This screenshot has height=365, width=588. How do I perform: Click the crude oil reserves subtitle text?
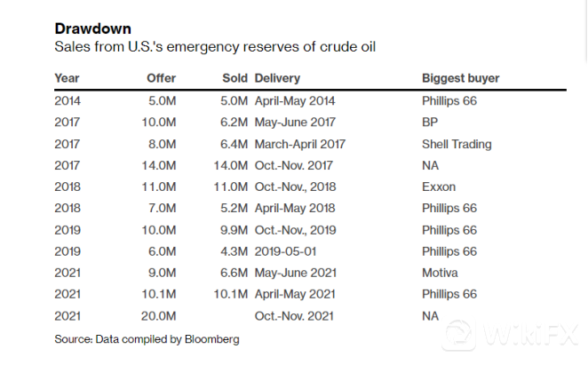(x=215, y=46)
